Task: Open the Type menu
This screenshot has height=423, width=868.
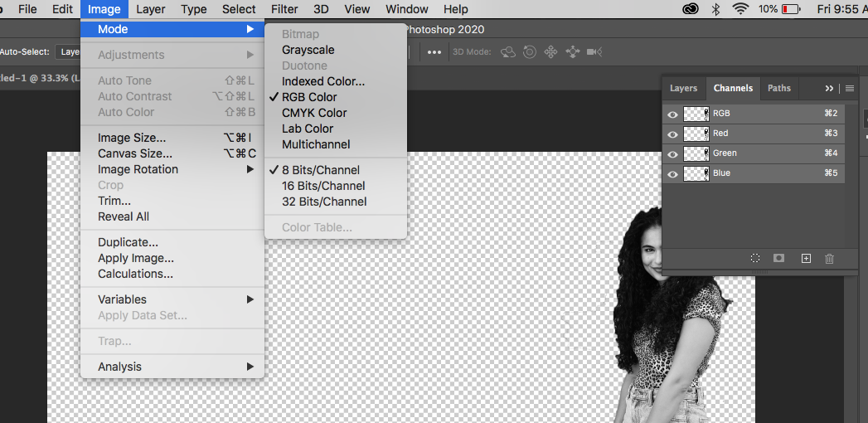Action: click(194, 9)
